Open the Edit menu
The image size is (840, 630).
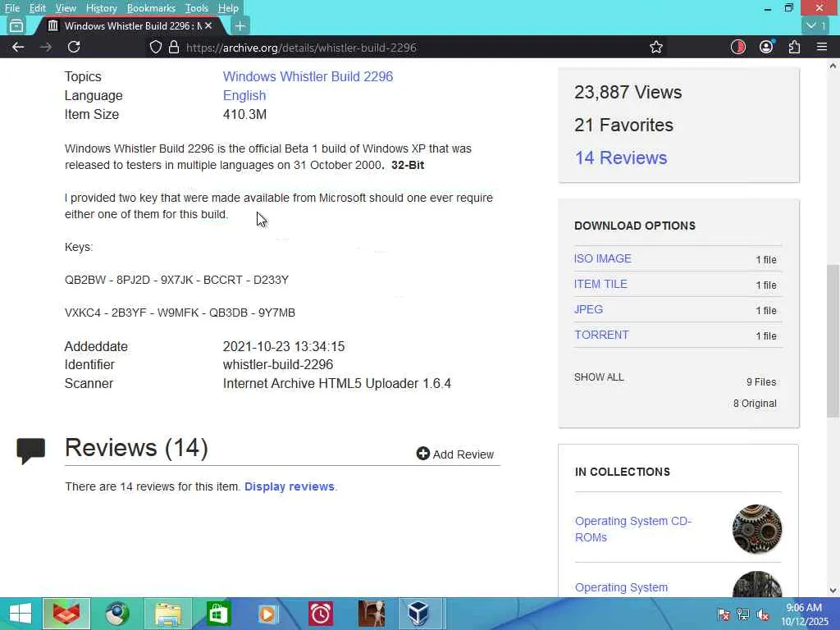37,8
